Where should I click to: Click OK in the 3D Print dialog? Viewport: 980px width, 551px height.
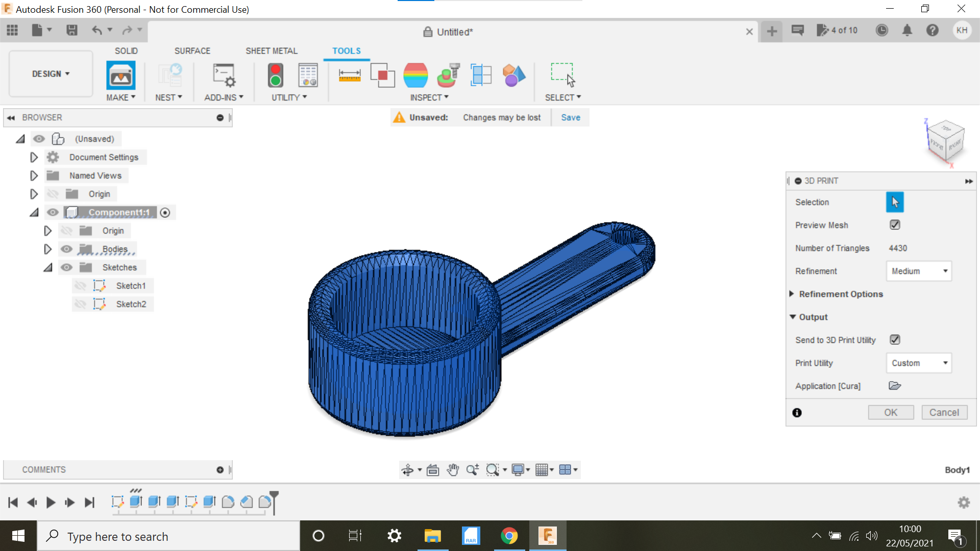coord(891,412)
